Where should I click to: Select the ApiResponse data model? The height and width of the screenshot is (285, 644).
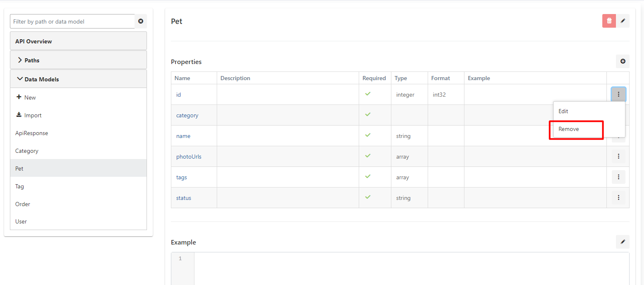31,133
